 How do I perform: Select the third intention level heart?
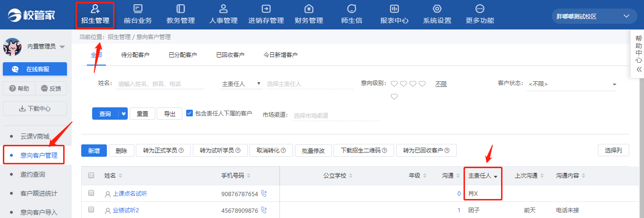(413, 84)
